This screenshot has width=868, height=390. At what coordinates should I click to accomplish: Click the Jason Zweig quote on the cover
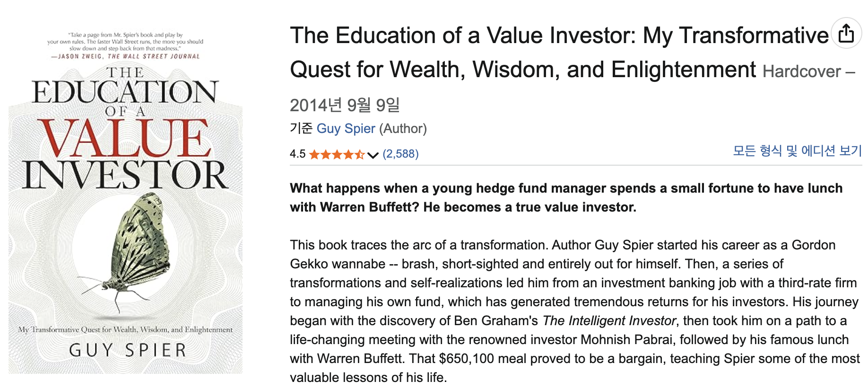pos(125,45)
